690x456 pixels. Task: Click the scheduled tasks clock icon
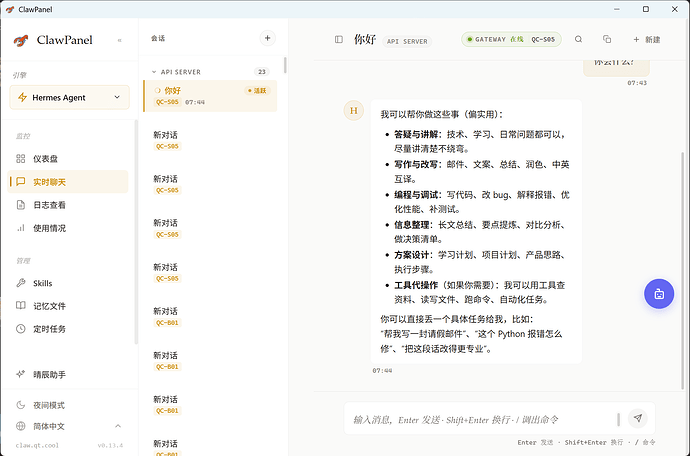click(21, 329)
